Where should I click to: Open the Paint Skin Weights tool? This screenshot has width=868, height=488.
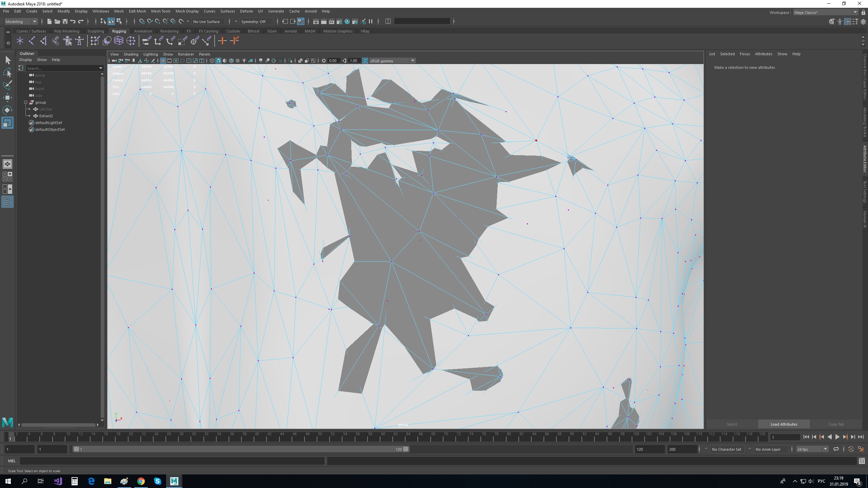tap(95, 41)
